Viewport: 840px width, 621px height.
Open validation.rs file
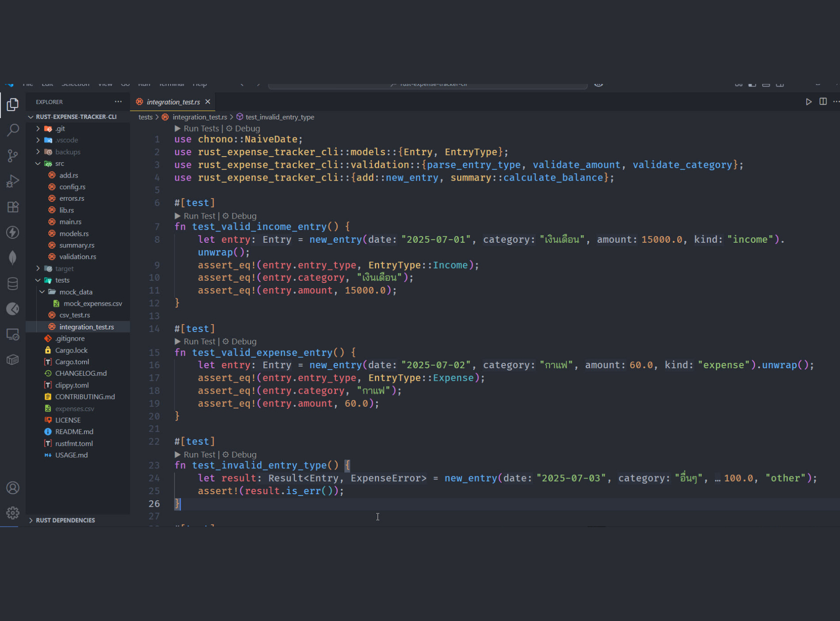(x=78, y=257)
